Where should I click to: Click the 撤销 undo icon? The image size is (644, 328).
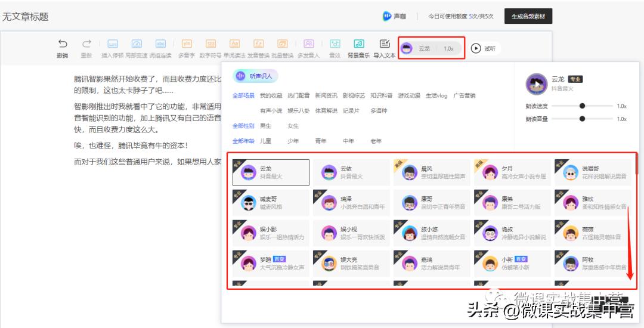tap(63, 44)
